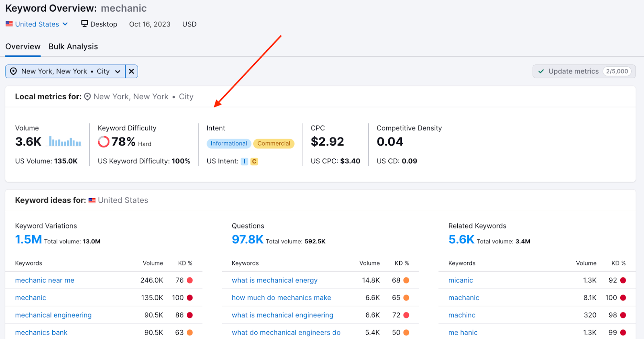Click the location pin in city filter

pyautogui.click(x=13, y=71)
